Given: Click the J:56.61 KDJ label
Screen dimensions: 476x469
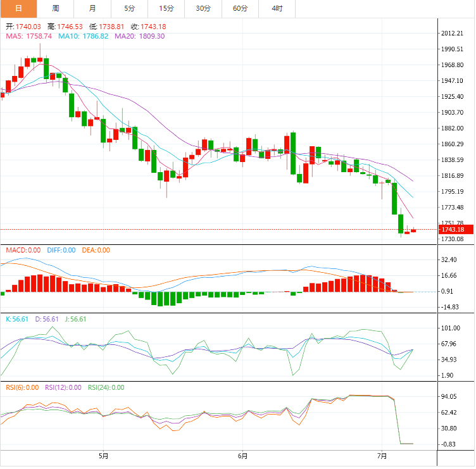Looking at the screenshot, I should [75, 319].
